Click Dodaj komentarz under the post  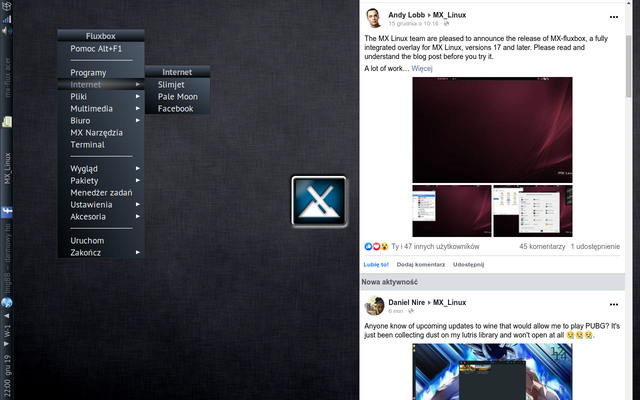point(421,264)
